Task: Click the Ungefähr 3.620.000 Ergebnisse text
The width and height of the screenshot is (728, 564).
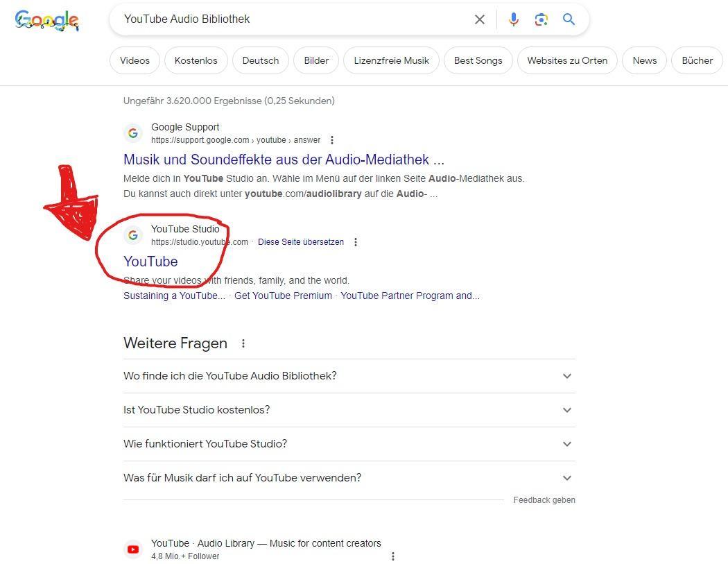Action: click(x=229, y=101)
